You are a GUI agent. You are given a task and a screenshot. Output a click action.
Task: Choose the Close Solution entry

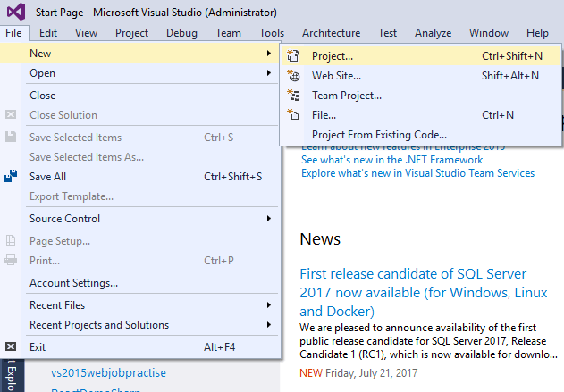[140, 115]
